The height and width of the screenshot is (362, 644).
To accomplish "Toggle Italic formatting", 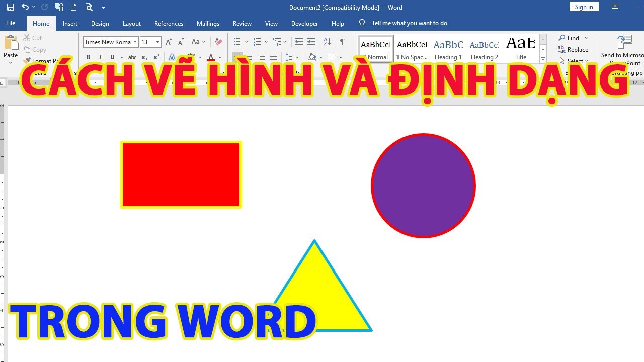I will point(100,57).
